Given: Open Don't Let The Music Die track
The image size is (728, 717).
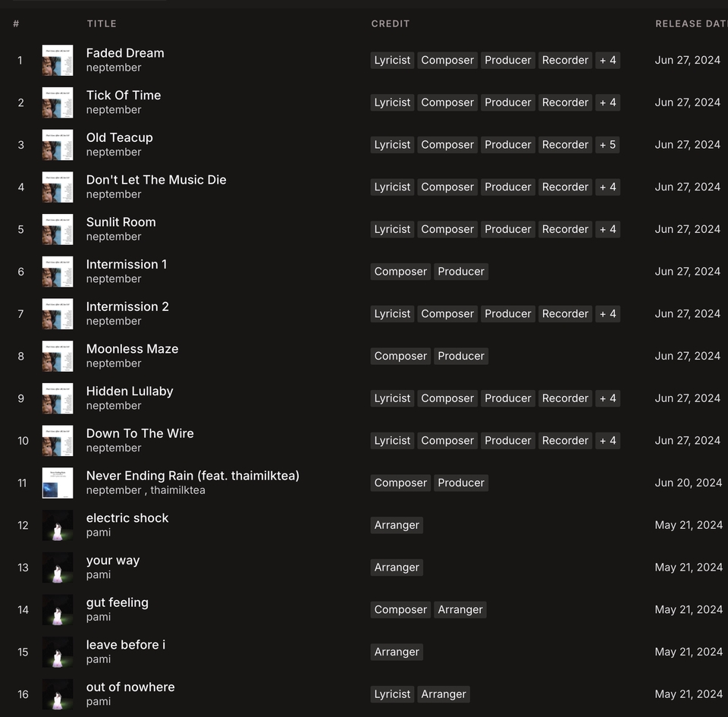Looking at the screenshot, I should tap(156, 180).
